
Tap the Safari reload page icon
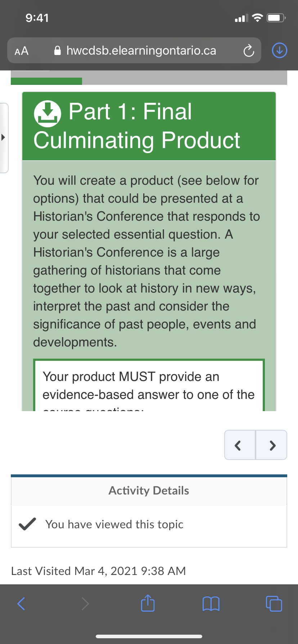pyautogui.click(x=249, y=51)
